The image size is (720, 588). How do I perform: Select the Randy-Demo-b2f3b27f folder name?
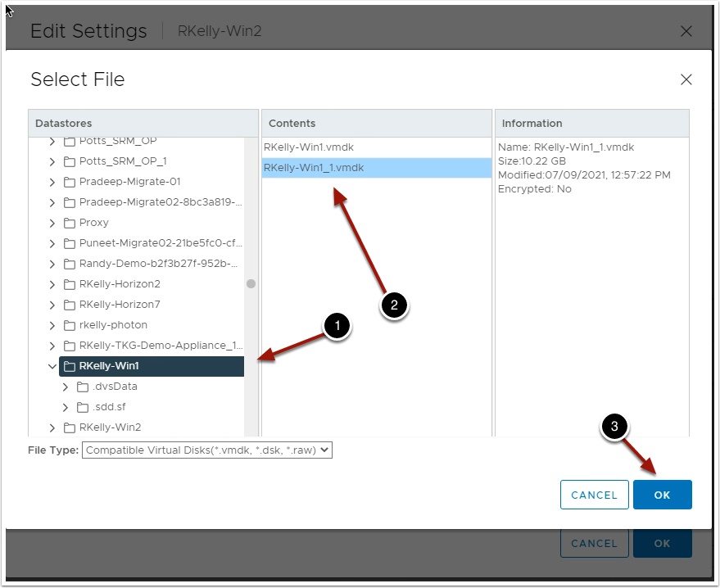pos(158,264)
